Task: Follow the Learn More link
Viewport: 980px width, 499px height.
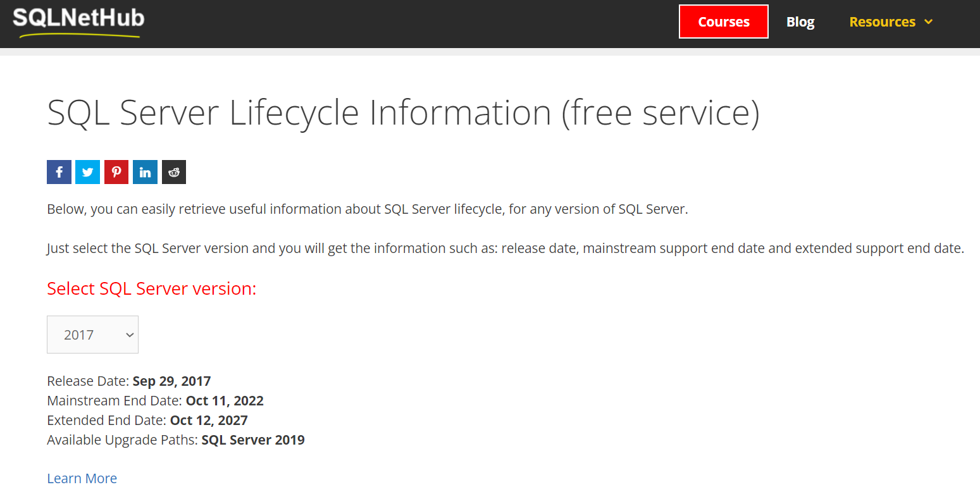Action: (x=82, y=478)
